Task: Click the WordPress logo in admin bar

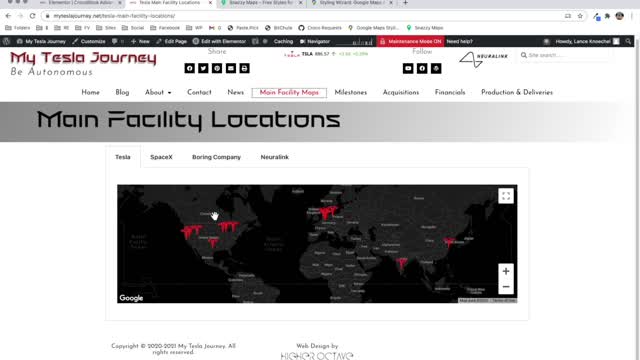Action: click(6, 41)
